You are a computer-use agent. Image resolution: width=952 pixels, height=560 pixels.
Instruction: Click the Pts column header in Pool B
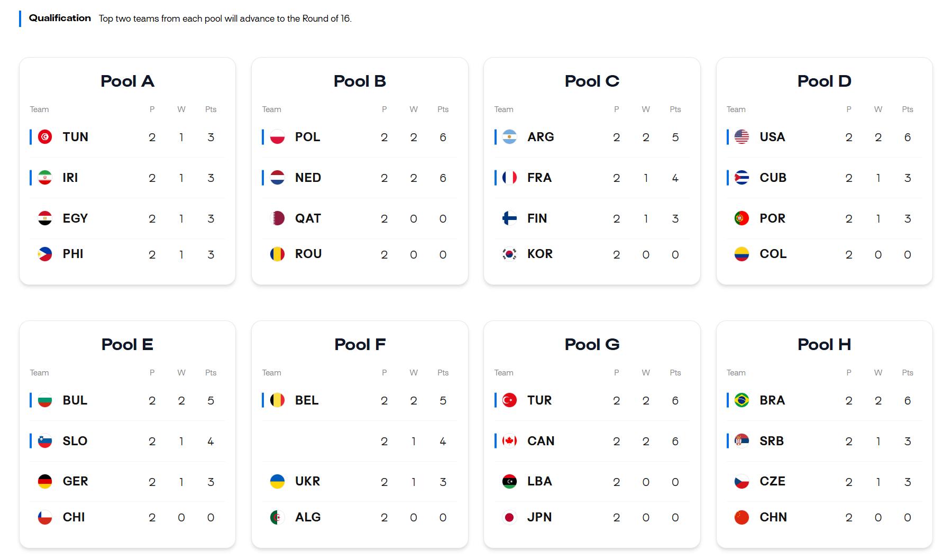click(443, 109)
